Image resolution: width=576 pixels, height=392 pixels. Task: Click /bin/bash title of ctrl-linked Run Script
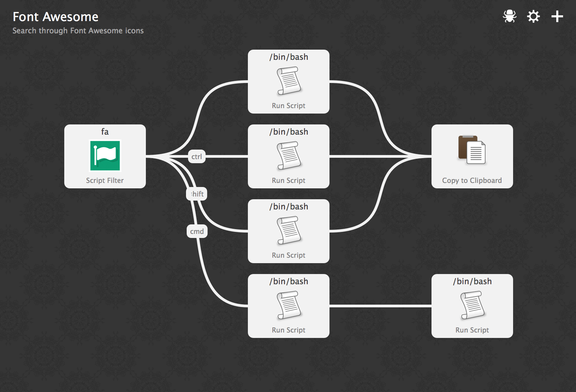289,132
